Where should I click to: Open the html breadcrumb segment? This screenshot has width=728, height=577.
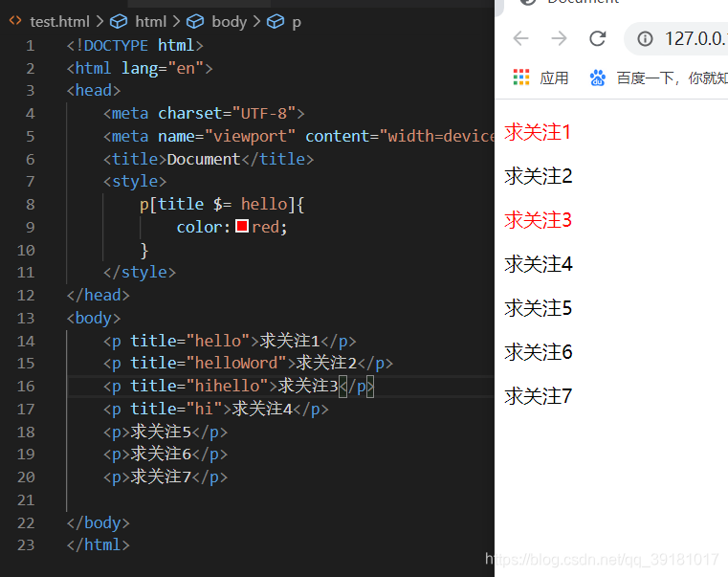pos(151,22)
